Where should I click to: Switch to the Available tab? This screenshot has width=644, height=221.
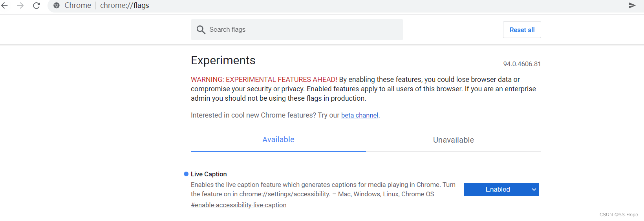click(x=278, y=140)
